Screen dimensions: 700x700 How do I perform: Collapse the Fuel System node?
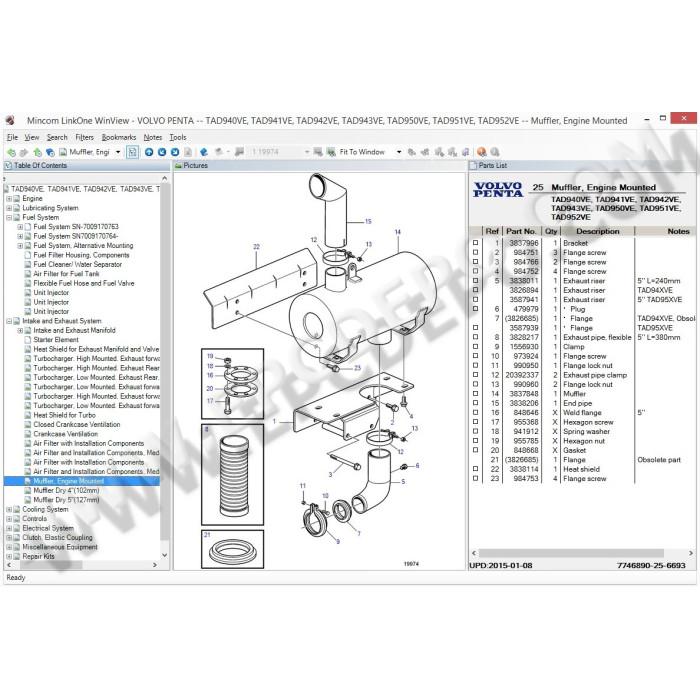tap(9, 217)
